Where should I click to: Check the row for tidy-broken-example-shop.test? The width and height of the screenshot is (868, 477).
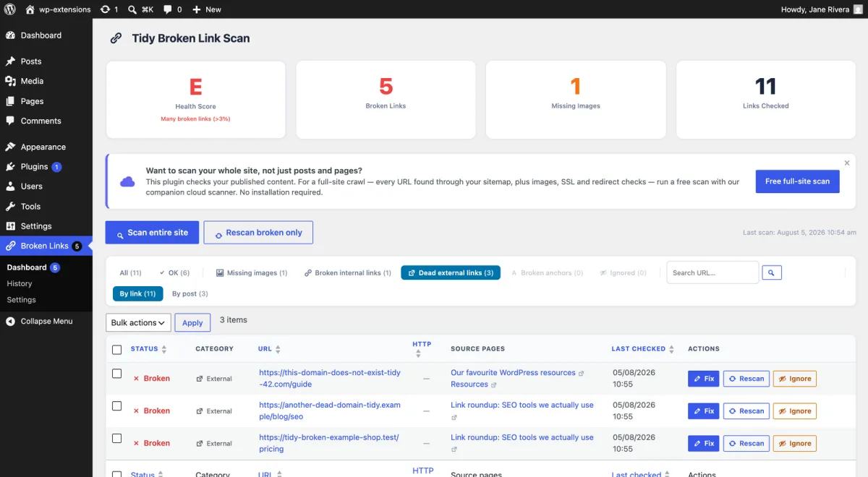[117, 438]
